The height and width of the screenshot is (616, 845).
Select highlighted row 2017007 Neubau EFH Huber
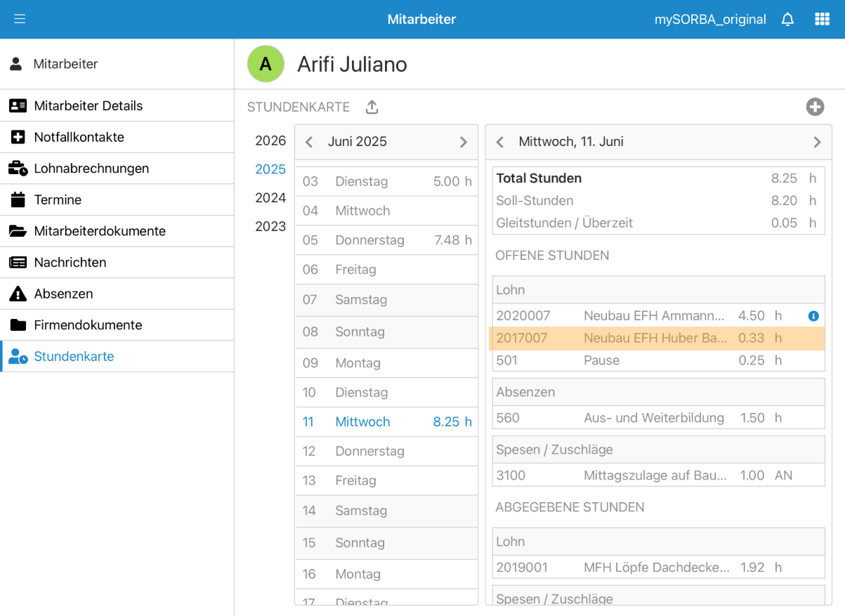[657, 338]
